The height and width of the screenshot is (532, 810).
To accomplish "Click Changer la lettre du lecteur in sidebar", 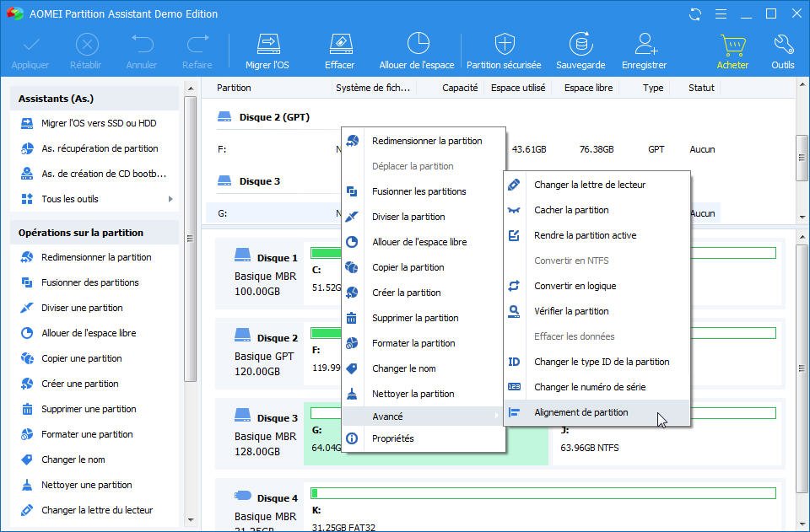I will pos(94,510).
